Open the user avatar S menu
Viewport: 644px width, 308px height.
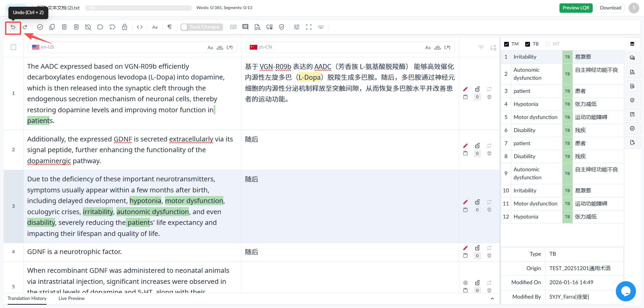point(634,8)
